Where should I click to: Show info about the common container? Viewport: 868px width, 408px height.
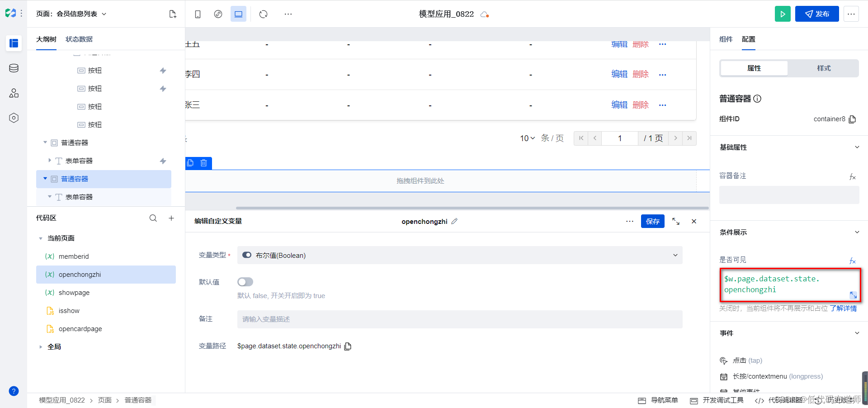757,99
